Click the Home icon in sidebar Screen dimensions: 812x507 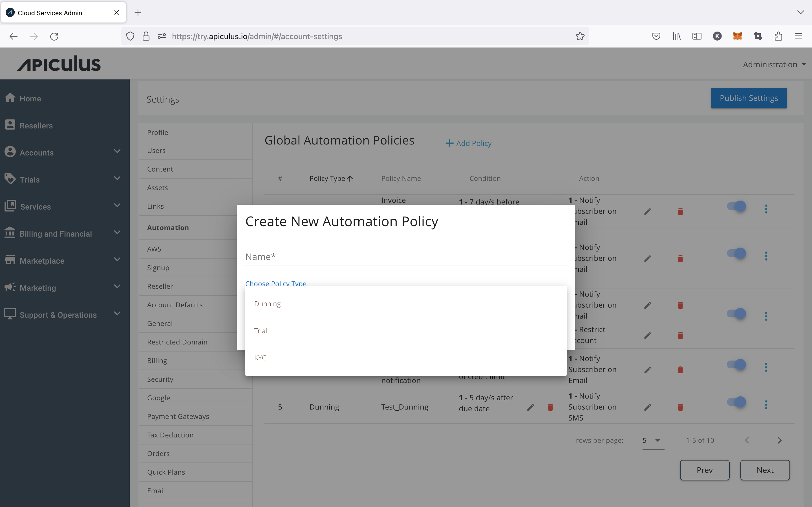pyautogui.click(x=10, y=97)
